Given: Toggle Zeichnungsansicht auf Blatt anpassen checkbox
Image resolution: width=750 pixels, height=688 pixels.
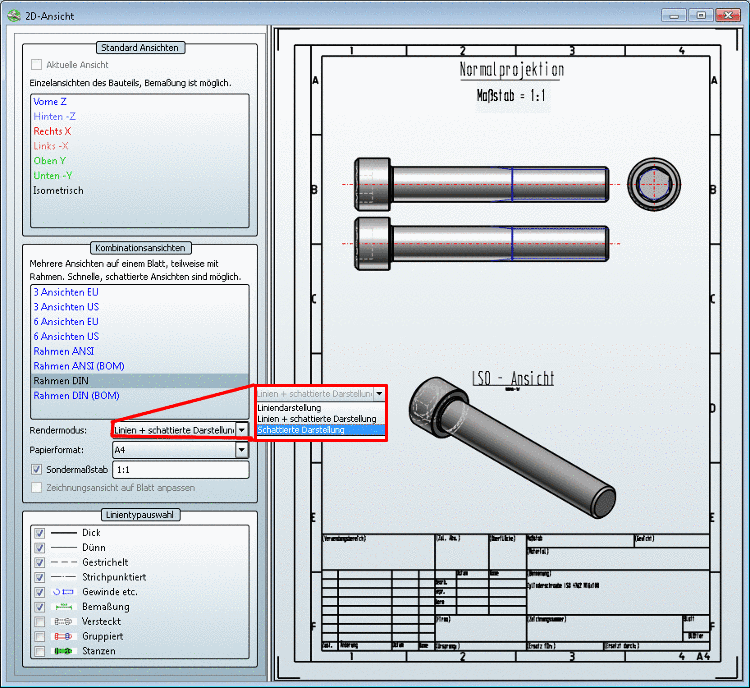Looking at the screenshot, I should pos(36,488).
